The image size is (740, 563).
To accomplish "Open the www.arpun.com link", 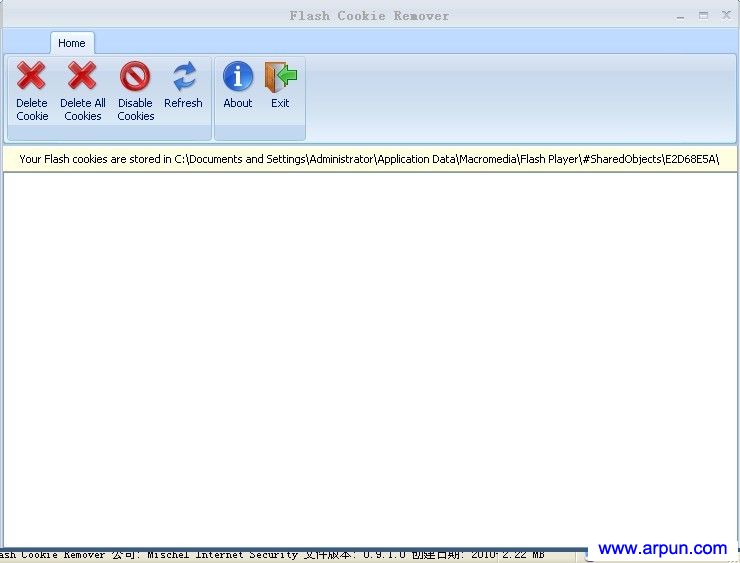I will coord(663,548).
